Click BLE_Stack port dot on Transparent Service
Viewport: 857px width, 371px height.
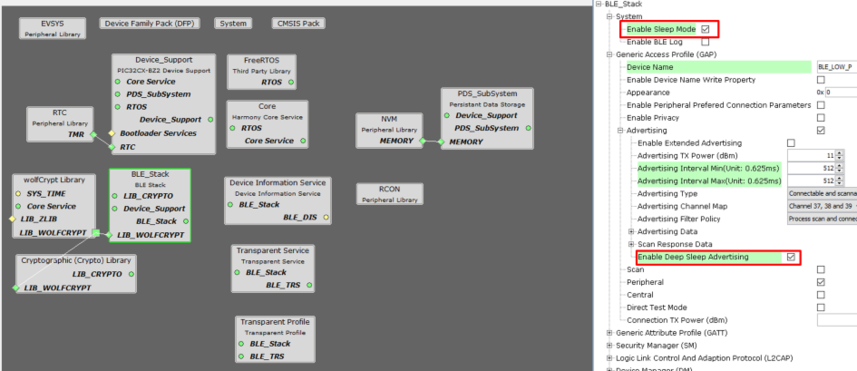[237, 272]
